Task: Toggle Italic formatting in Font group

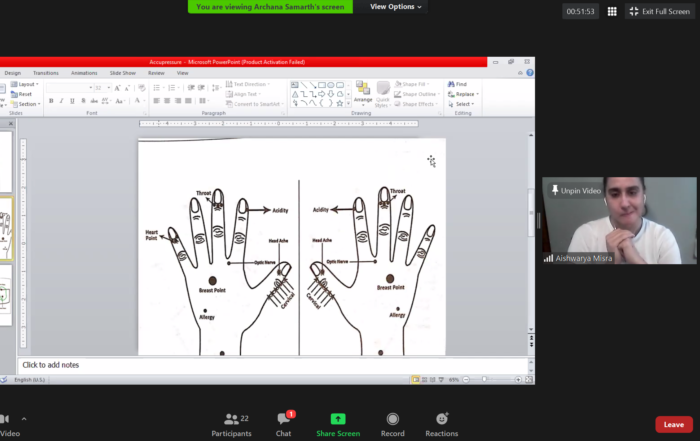Action: 61,101
